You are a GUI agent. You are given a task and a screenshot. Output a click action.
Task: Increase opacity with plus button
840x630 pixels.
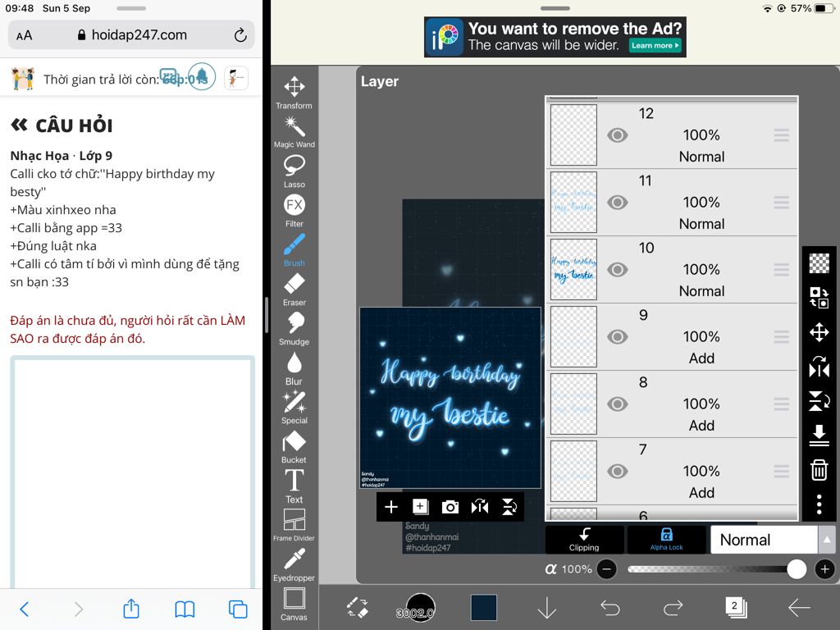coord(825,569)
